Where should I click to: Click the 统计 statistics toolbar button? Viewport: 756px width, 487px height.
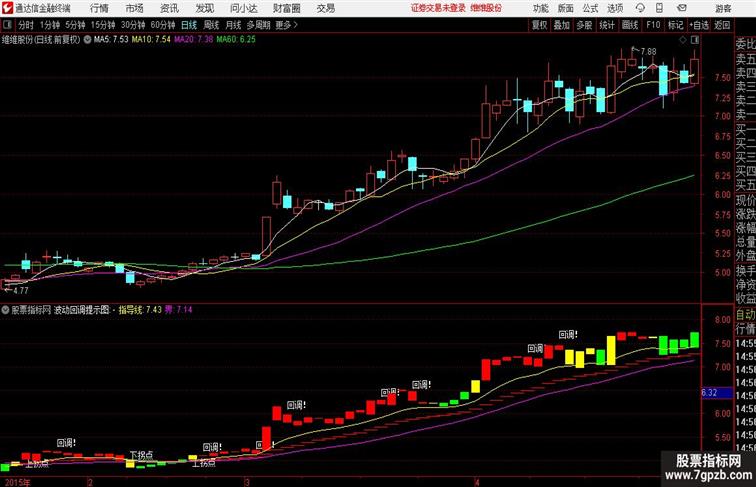(607, 25)
